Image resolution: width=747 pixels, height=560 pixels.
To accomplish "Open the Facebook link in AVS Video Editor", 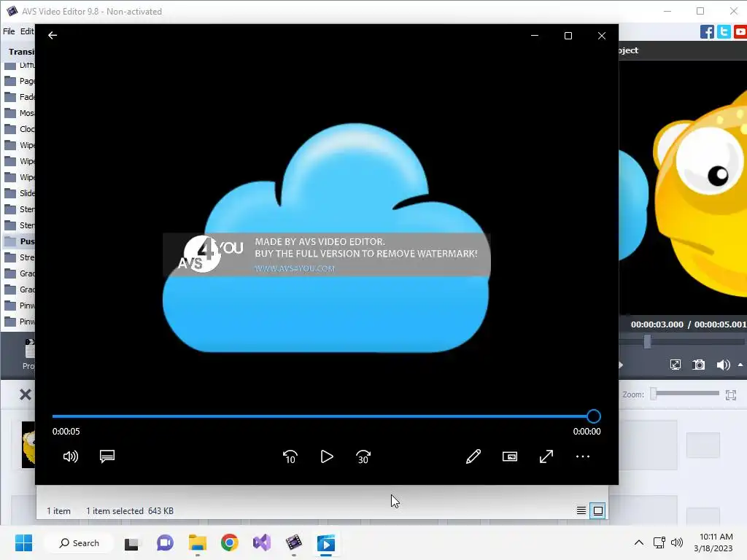I will 707,32.
